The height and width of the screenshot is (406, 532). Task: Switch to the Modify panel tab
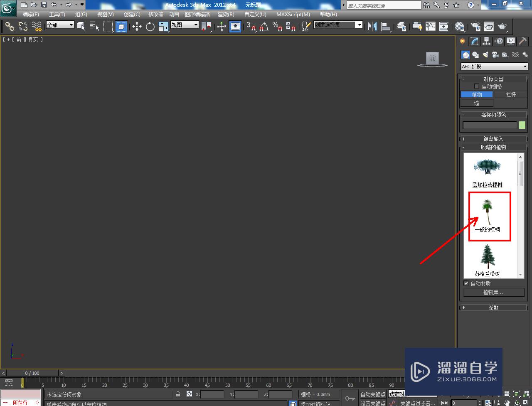coord(475,41)
